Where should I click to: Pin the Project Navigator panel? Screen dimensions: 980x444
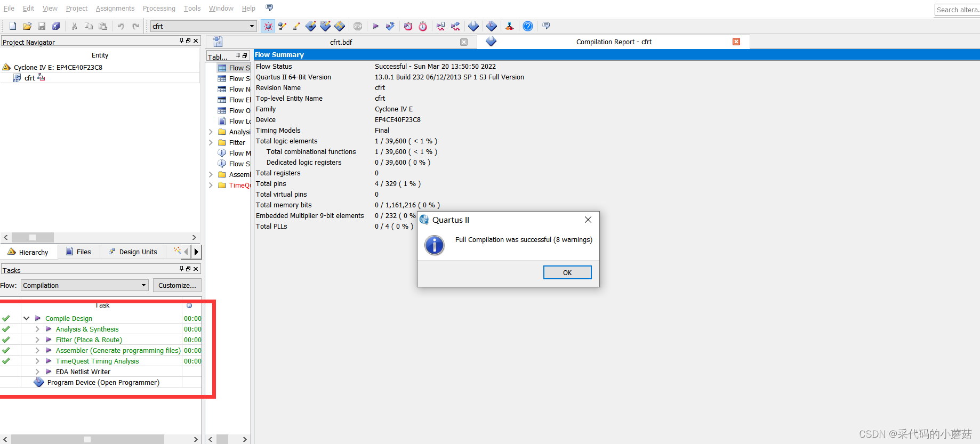click(181, 41)
